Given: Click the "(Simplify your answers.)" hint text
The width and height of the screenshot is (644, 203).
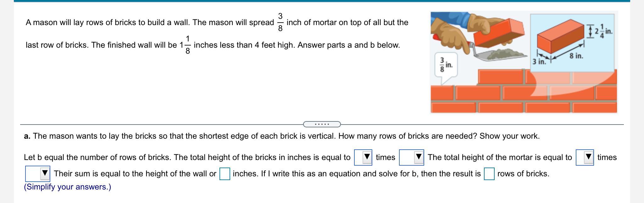Looking at the screenshot, I should [x=68, y=187].
